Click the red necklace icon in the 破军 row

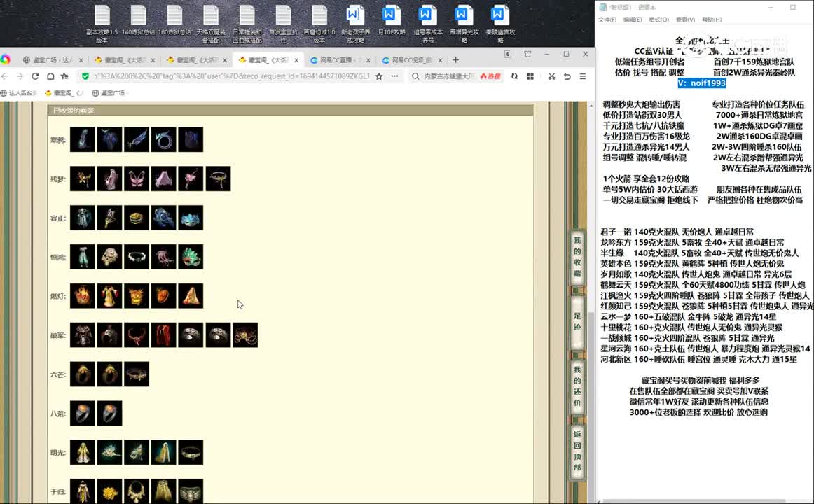(137, 335)
